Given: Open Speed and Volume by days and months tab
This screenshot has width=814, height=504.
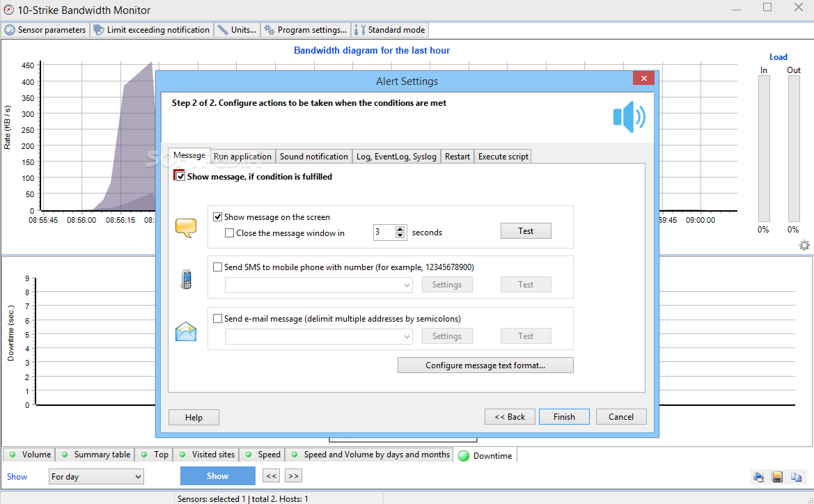Looking at the screenshot, I should [370, 455].
